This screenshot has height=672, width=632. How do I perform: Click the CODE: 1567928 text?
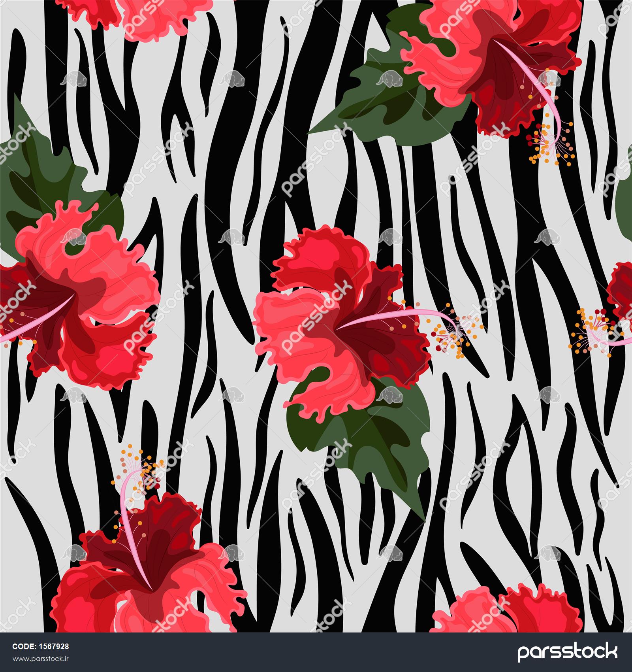point(41,647)
